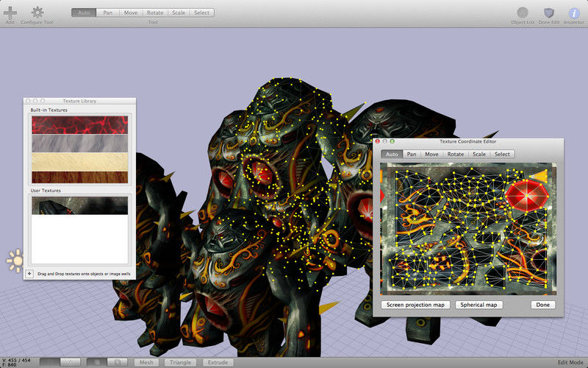
Task: Select Rotate tool in main toolbar
Action: (x=155, y=13)
